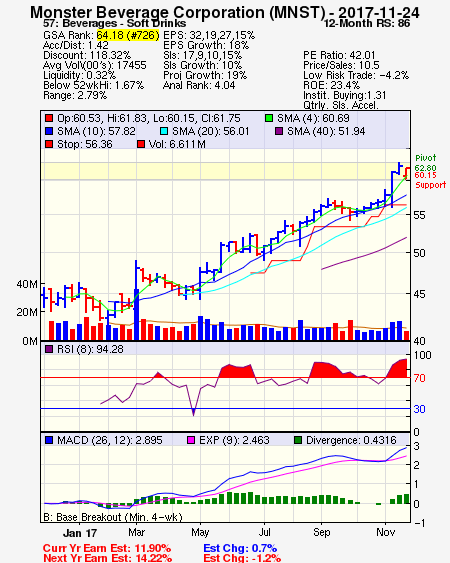This screenshot has width=450, height=563.
Task: Click the RSI (8): 94.28 label
Action: click(90, 349)
